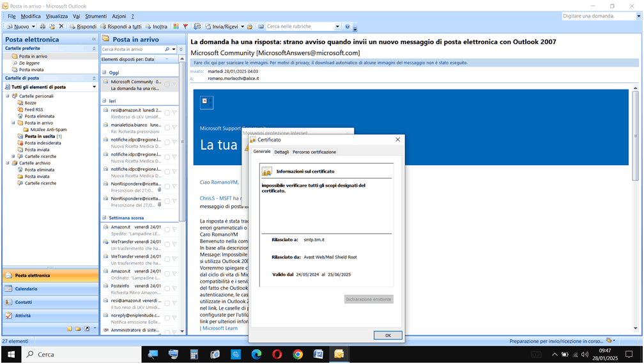
Task: Switch to Percorso certificazione tab
Action: tap(314, 152)
